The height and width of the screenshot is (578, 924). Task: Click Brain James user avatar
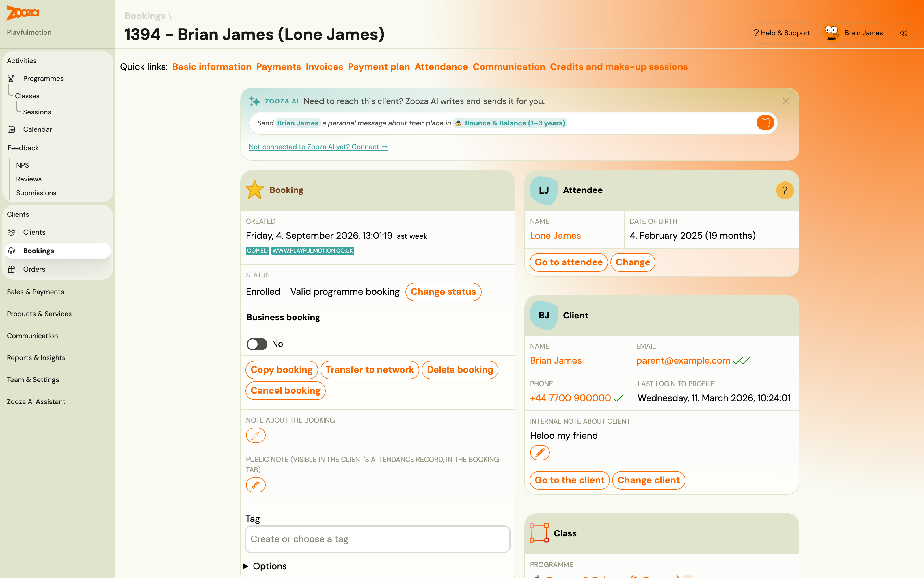coord(831,33)
